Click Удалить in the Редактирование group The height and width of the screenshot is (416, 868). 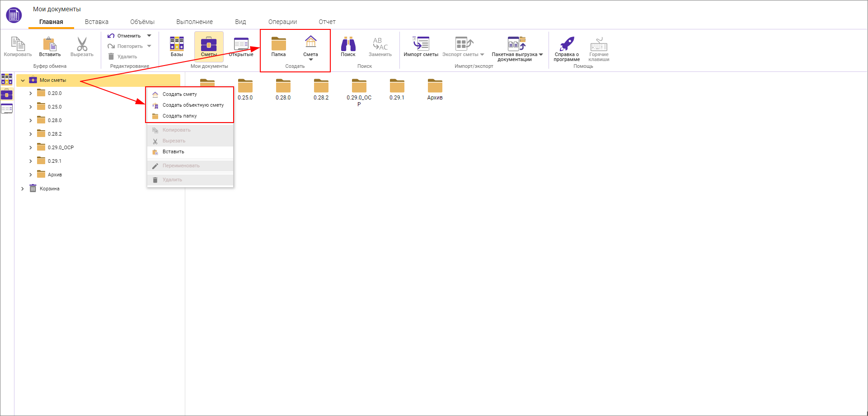(122, 57)
